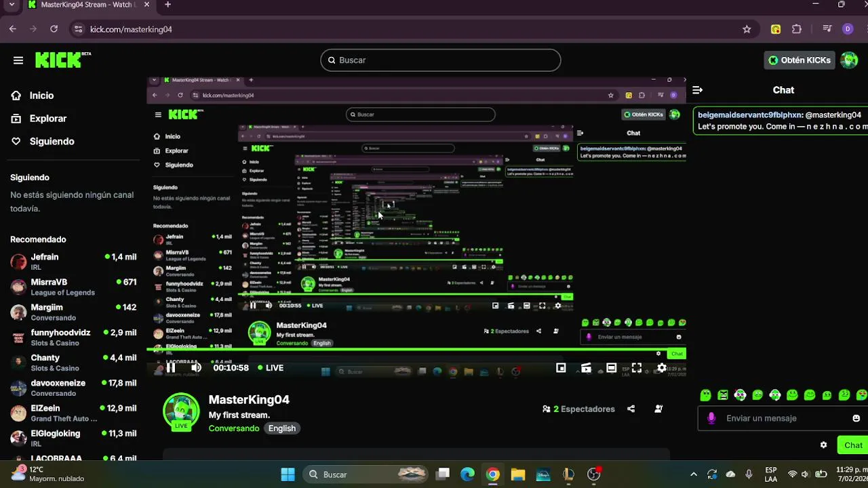
Task: Open a new browser tab
Action: (167, 5)
